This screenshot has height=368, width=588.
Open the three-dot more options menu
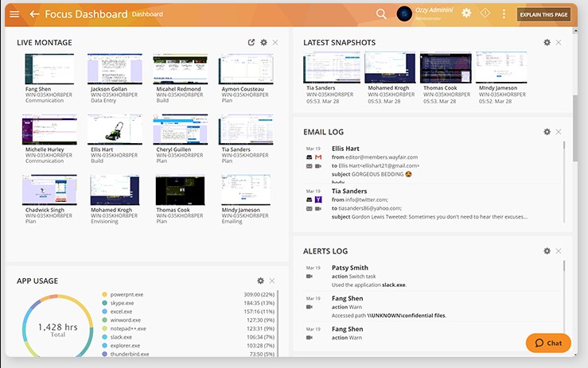tap(504, 14)
